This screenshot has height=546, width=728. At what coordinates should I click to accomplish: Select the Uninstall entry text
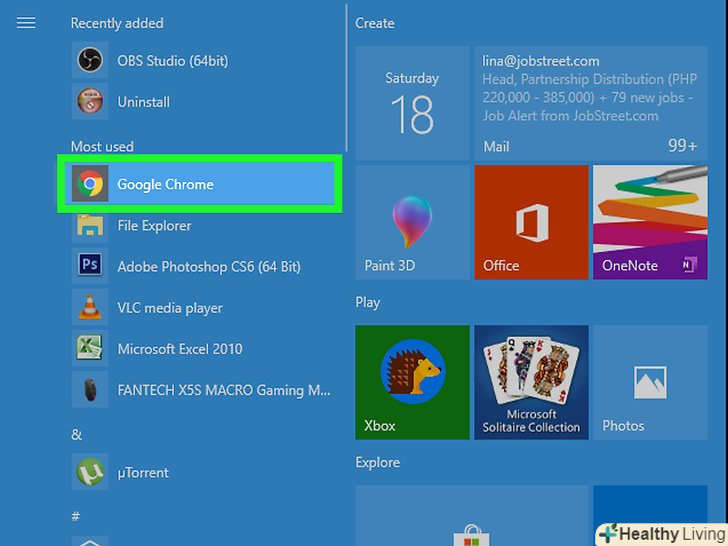[x=143, y=102]
